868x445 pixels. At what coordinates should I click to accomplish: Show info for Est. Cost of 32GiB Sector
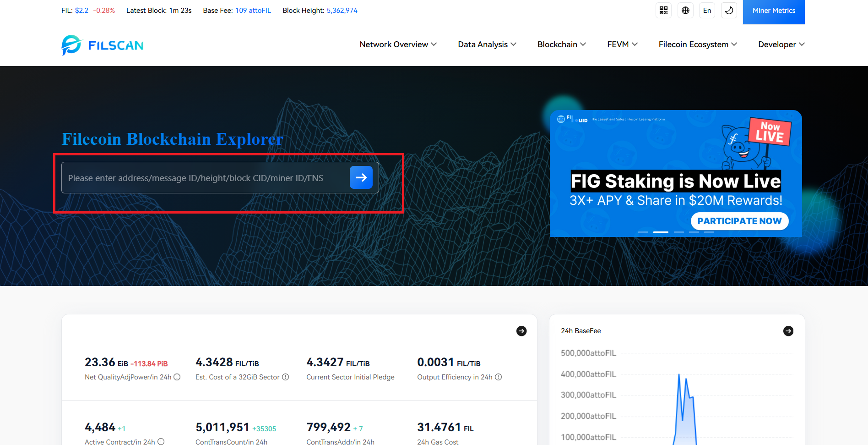coord(286,377)
